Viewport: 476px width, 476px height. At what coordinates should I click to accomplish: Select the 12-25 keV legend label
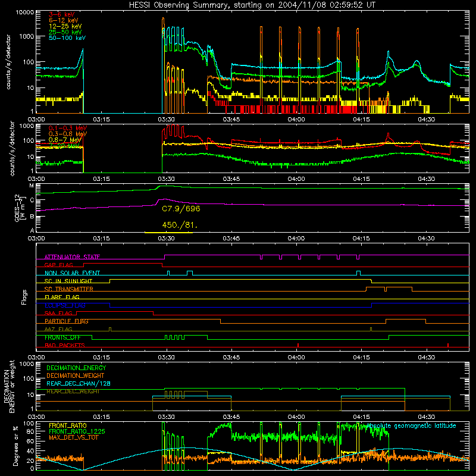click(x=65, y=26)
